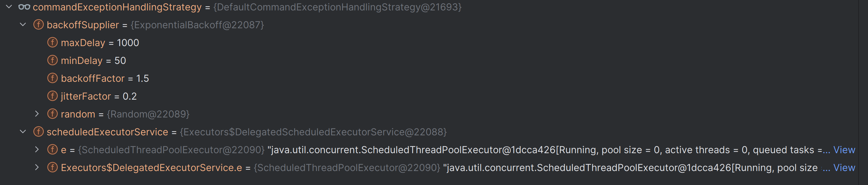The width and height of the screenshot is (868, 185).
Task: Select the backoffFactor = 1.5 value
Action: click(x=142, y=79)
